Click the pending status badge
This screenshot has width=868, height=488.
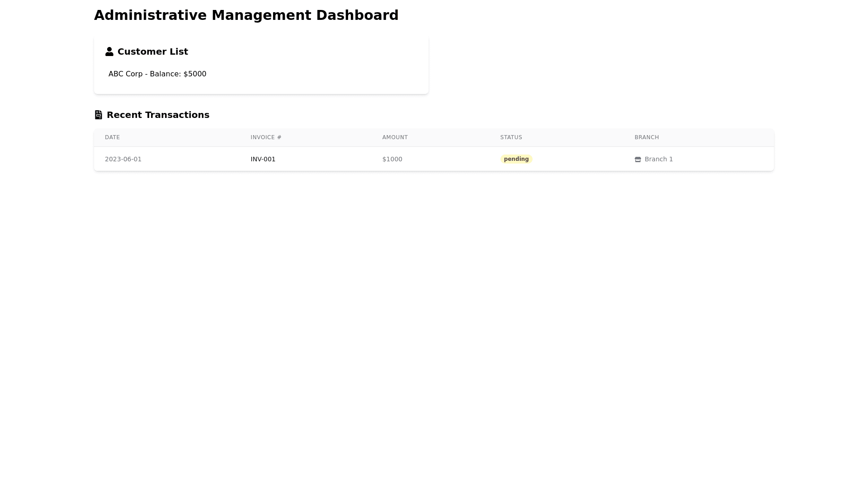[516, 159]
